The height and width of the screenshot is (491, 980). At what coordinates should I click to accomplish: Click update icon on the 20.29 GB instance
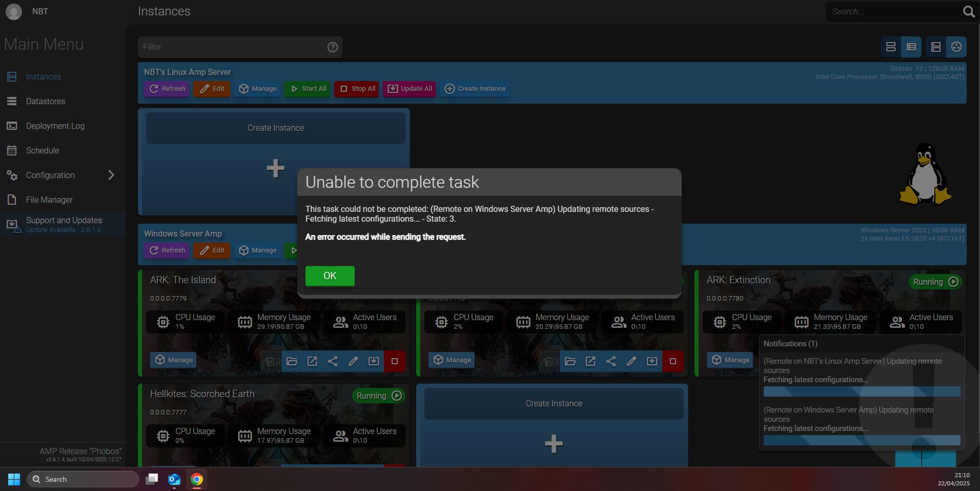[652, 361]
